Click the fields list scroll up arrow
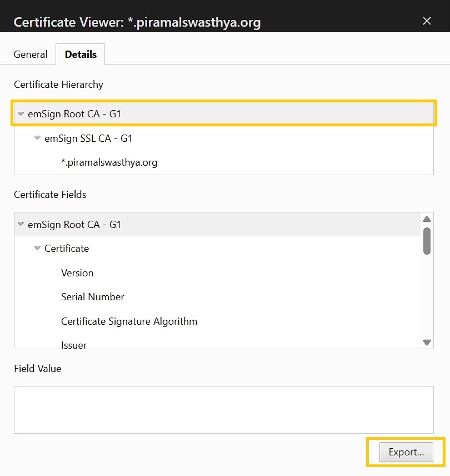 click(x=427, y=219)
